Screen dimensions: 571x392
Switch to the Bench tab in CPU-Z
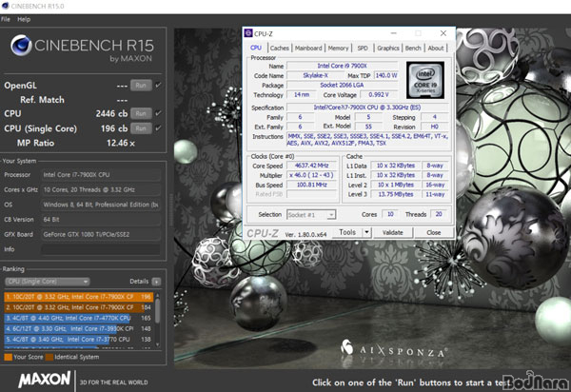pos(413,48)
